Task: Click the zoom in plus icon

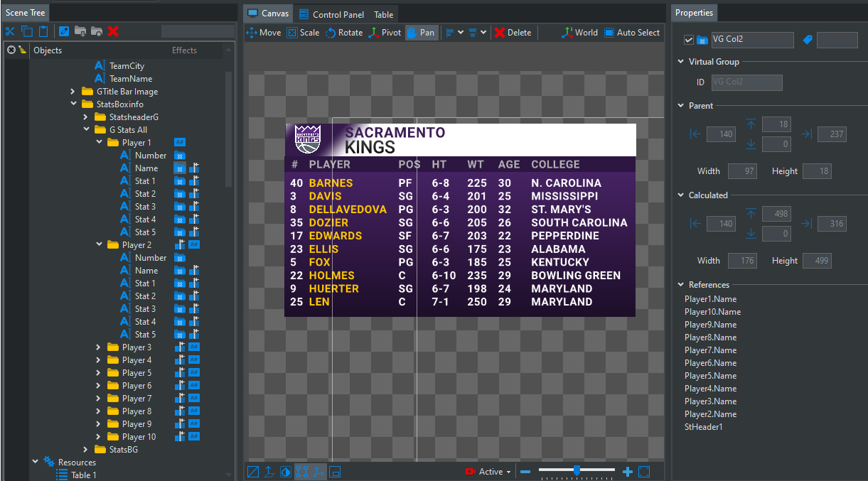Action: (x=627, y=472)
